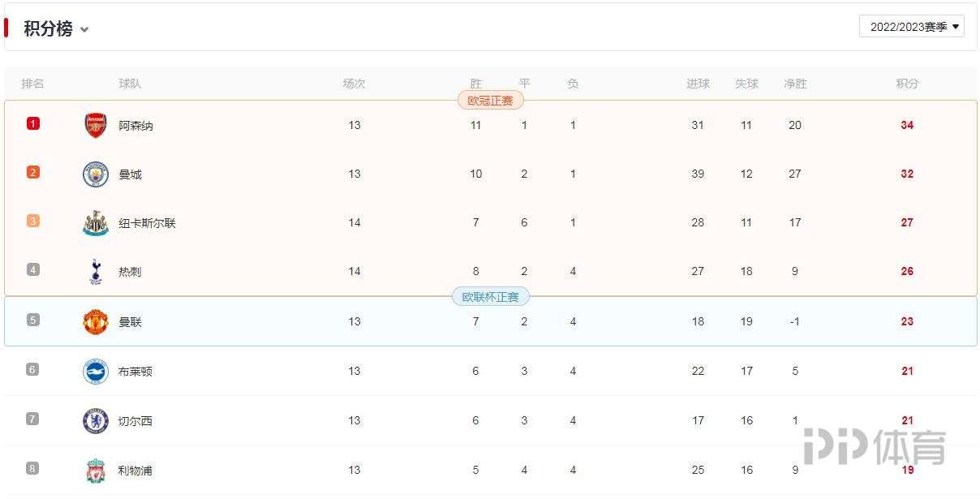980x499 pixels.
Task: Click the 进球 column header
Action: pyautogui.click(x=698, y=84)
